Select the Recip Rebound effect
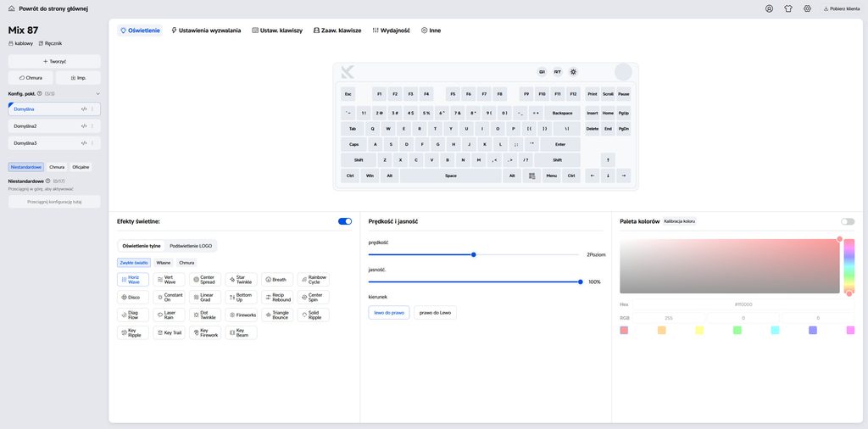Screen dimensions: 868x429 coord(277,298)
